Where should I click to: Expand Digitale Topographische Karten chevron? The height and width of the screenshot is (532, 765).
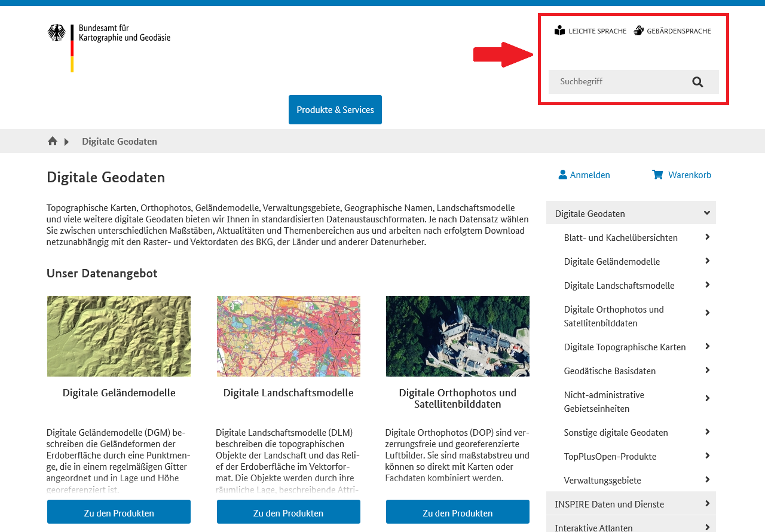707,346
